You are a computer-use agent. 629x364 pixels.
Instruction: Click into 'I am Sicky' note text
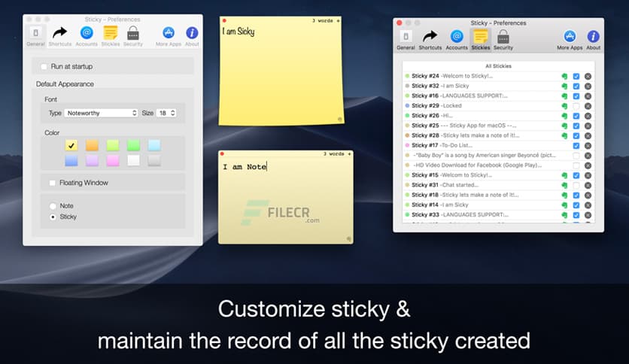tap(239, 32)
